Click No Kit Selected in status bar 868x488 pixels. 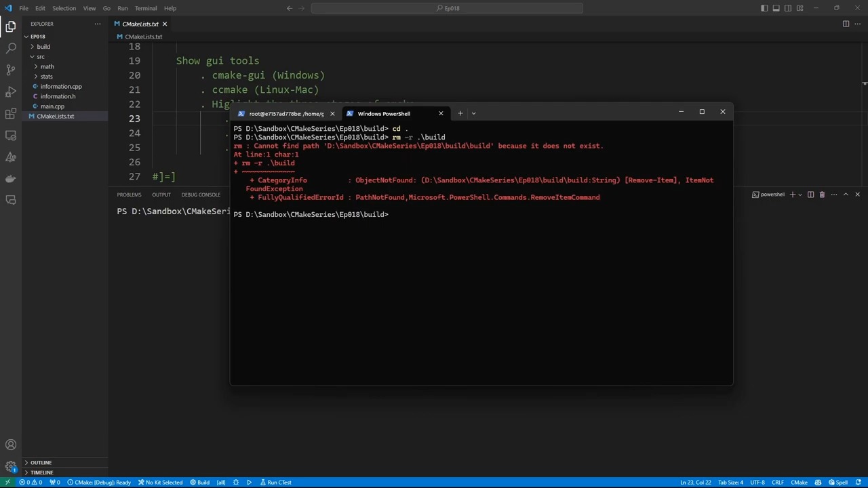click(160, 483)
